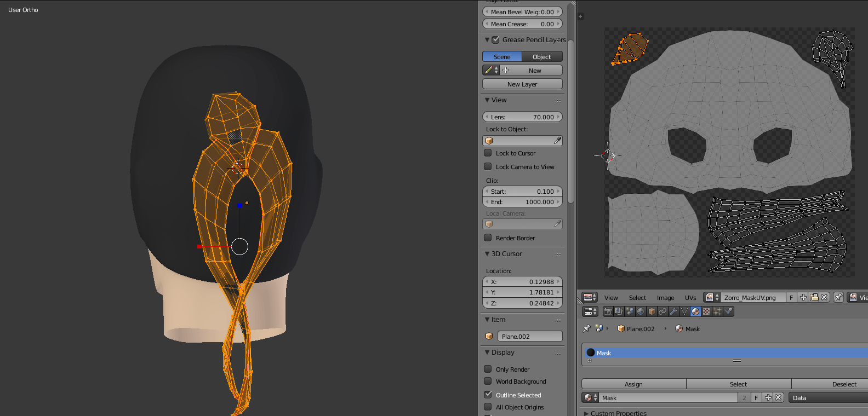Click the Lock to Object eyedropper icon
Viewport: 868px width, 416px height.
[557, 141]
